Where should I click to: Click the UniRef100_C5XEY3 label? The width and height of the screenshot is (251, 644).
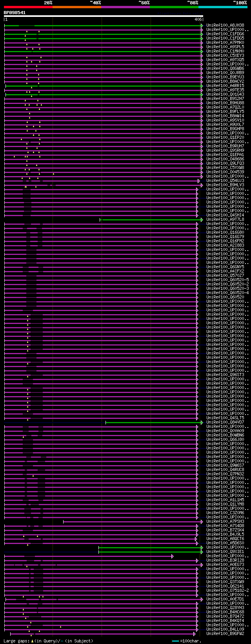coord(225,56)
